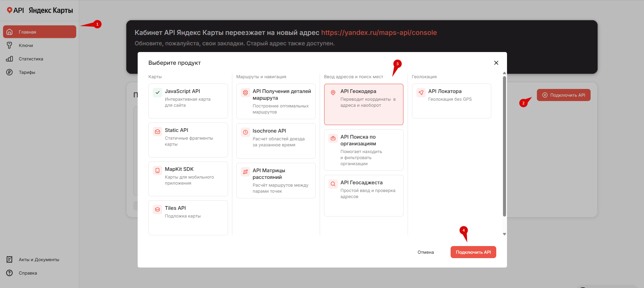644x288 pixels.
Task: Close the product selection dialog
Action: (496, 63)
